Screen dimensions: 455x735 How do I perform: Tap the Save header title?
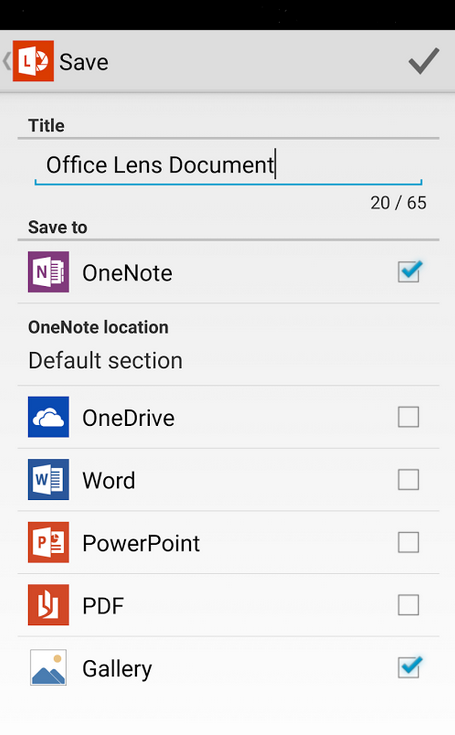pos(84,62)
